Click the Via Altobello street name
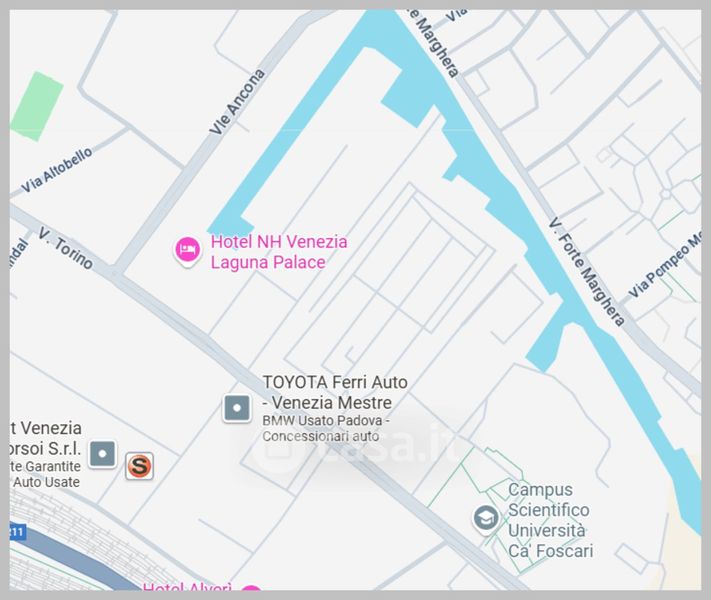 57,170
